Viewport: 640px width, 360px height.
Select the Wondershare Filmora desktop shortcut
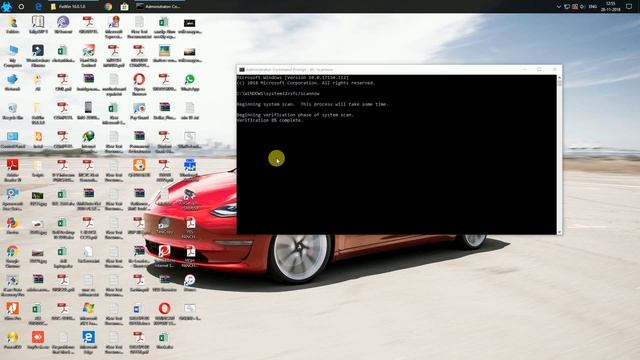pyautogui.click(x=38, y=56)
